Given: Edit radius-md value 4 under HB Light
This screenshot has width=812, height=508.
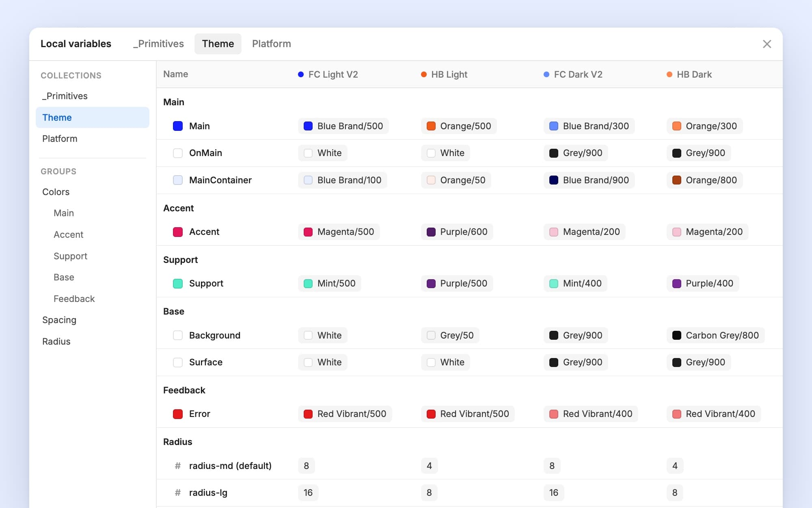Looking at the screenshot, I should 430,466.
